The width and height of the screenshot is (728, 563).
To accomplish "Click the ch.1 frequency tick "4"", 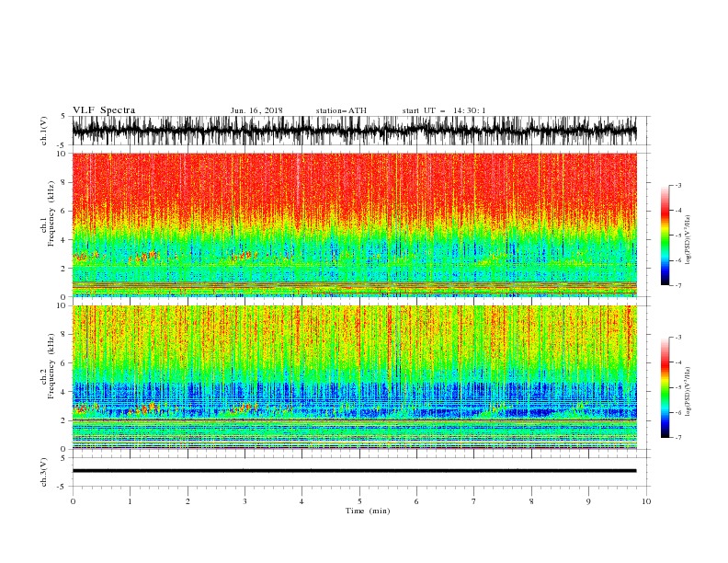I will pyautogui.click(x=63, y=240).
